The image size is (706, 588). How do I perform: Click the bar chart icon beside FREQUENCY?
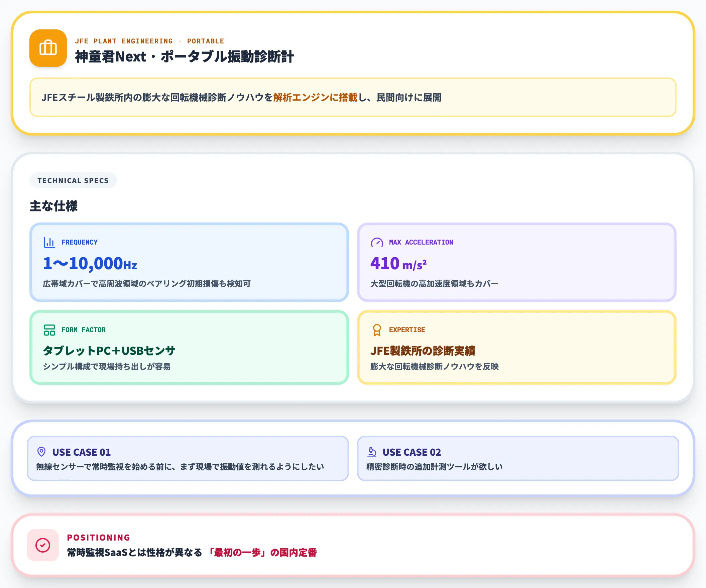tap(49, 242)
